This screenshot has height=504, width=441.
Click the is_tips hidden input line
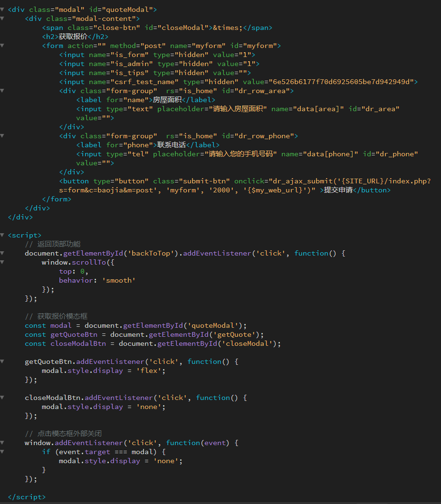tap(155, 73)
